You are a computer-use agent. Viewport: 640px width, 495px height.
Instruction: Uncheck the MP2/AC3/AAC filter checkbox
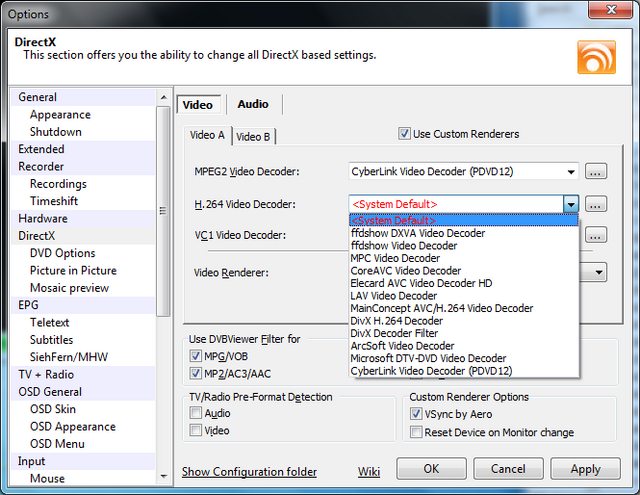196,373
